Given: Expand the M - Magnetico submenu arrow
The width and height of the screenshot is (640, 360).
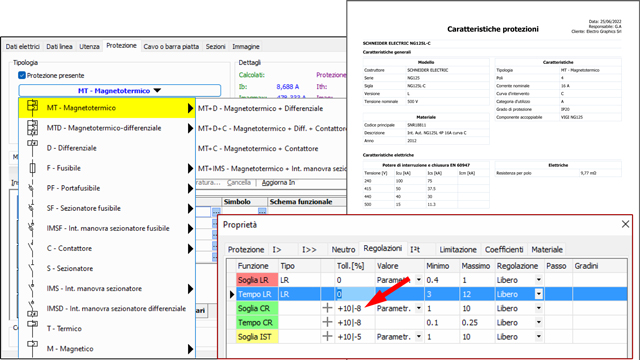Looking at the screenshot, I should point(190,349).
